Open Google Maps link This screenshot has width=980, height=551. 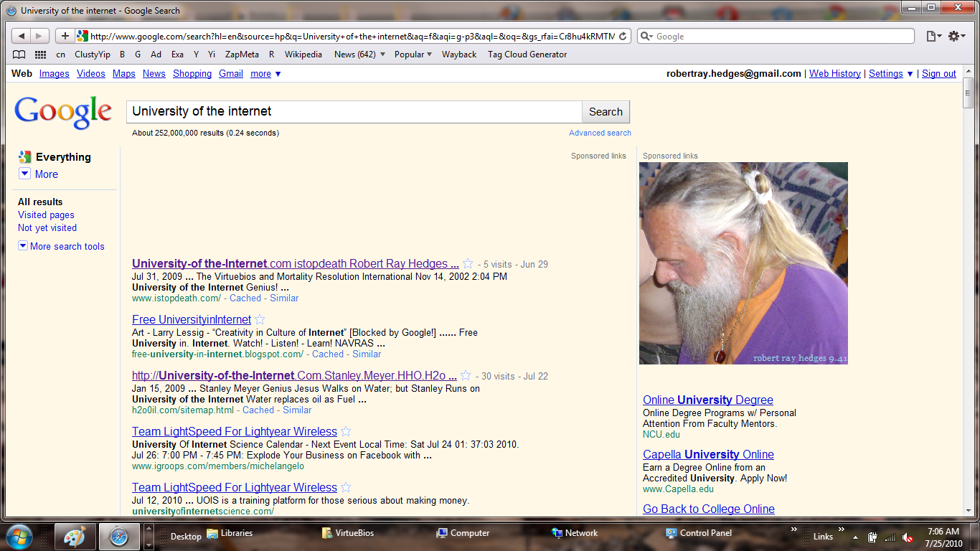(x=124, y=74)
